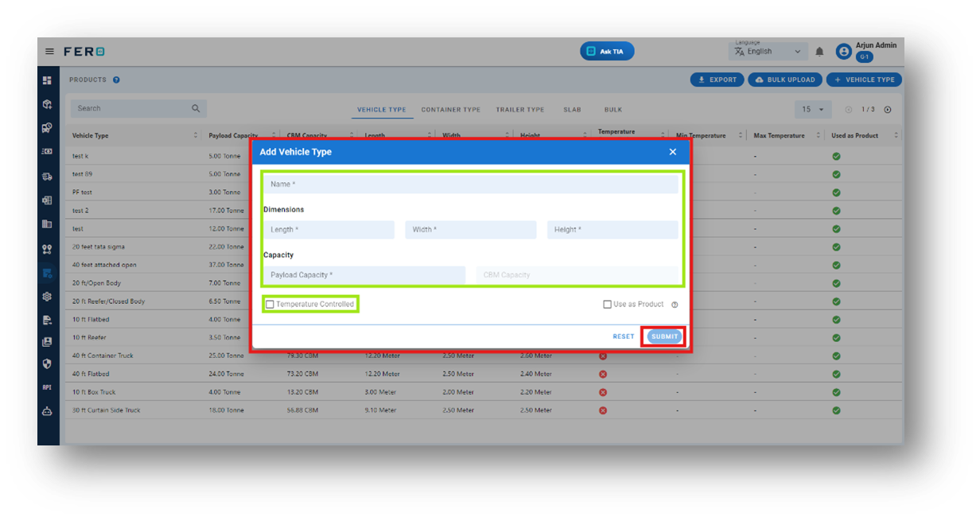Open the Language dropdown
Viewport: 980px width, 521px height.
pos(768,52)
